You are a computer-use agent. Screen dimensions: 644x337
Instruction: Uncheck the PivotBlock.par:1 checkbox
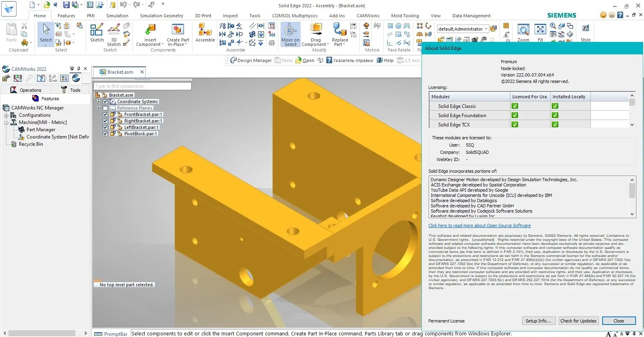pyautogui.click(x=105, y=134)
